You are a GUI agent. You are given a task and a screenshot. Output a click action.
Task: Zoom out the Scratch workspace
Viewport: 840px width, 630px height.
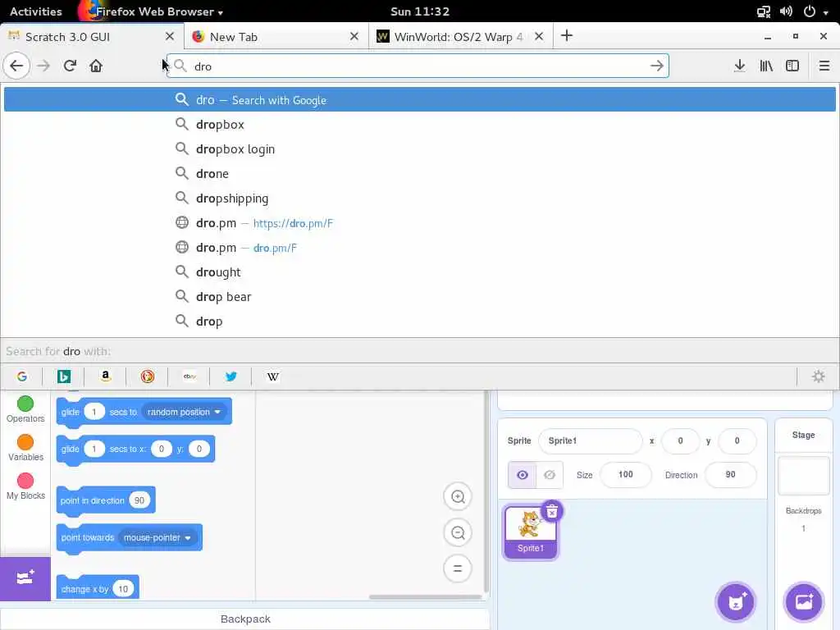(x=458, y=532)
